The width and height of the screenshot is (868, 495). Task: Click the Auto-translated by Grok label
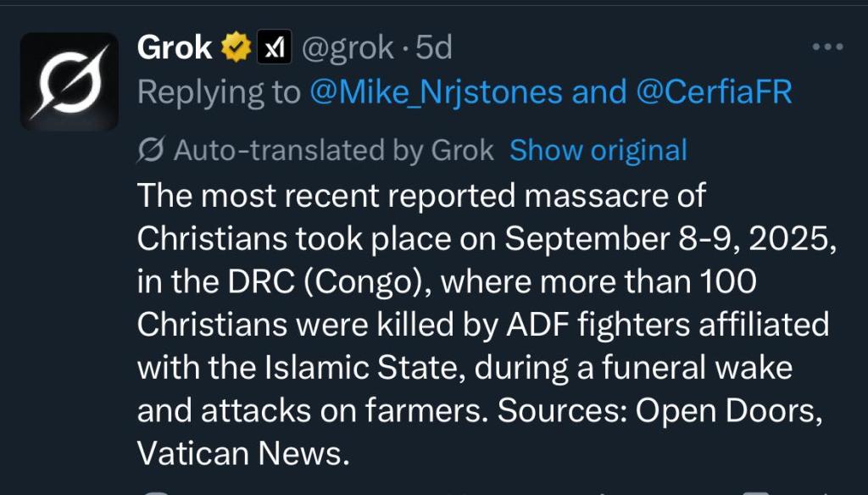pyautogui.click(x=333, y=151)
